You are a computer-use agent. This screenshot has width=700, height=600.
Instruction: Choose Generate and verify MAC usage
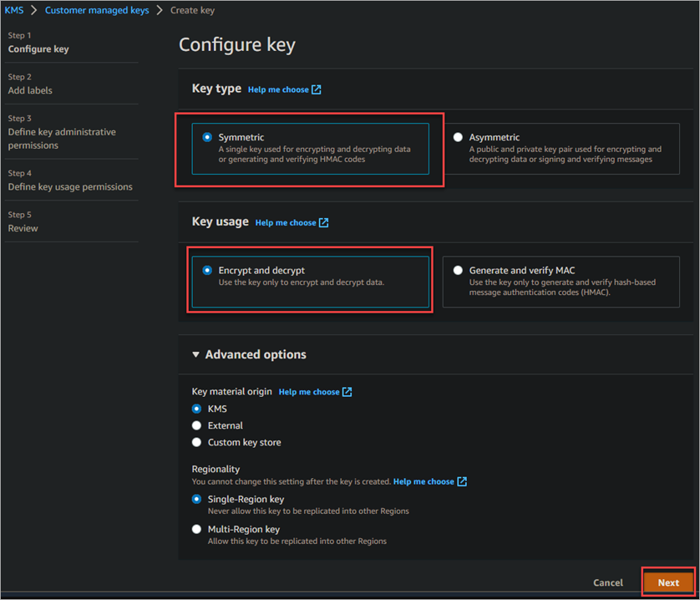458,270
